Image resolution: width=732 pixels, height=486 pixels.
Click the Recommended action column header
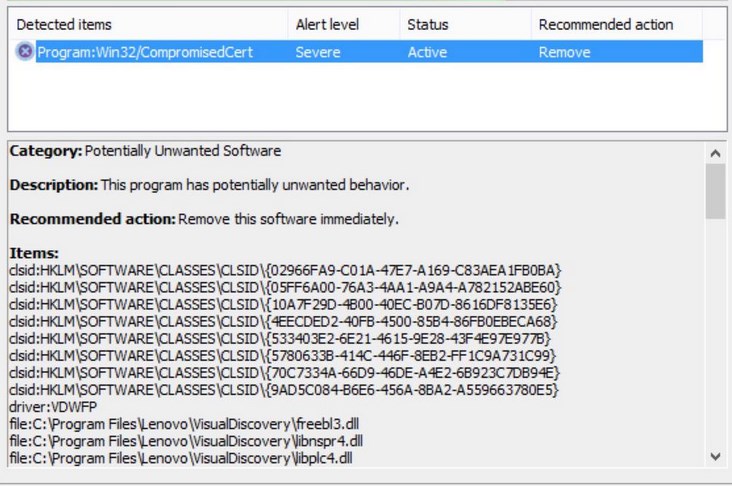pos(606,24)
